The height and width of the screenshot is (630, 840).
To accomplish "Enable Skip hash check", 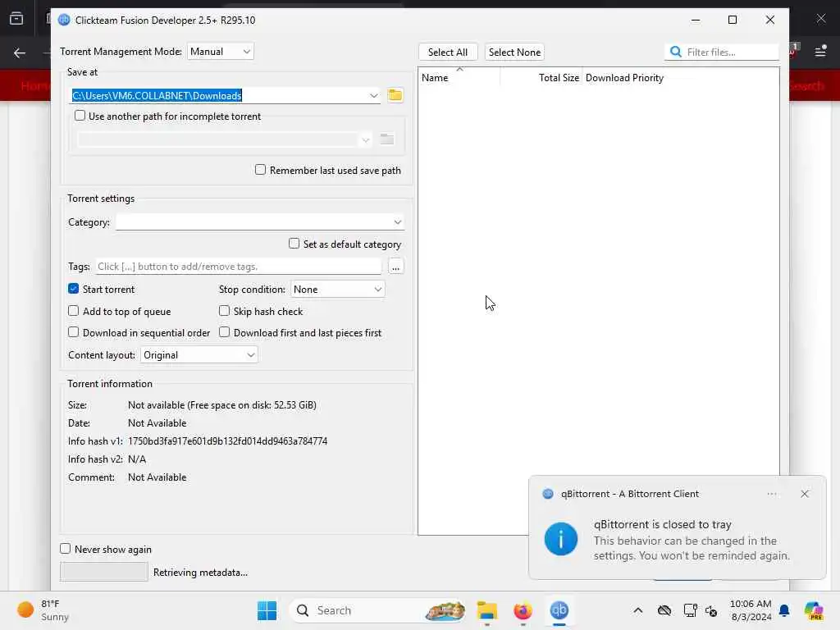I will pos(225,311).
